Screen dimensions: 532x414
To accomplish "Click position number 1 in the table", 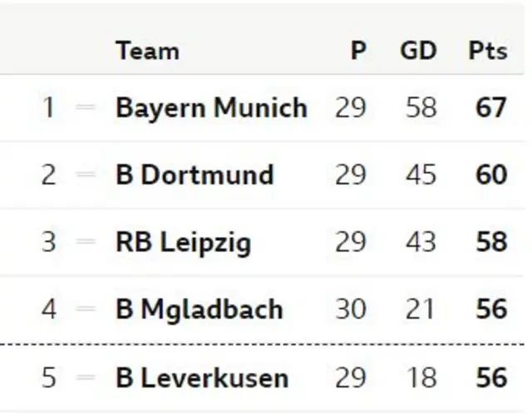I will (48, 107).
